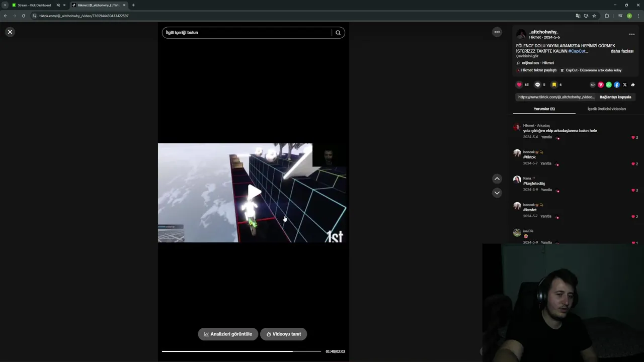Image resolution: width=644 pixels, height=362 pixels.
Task: View site information icon
Action: [34, 16]
